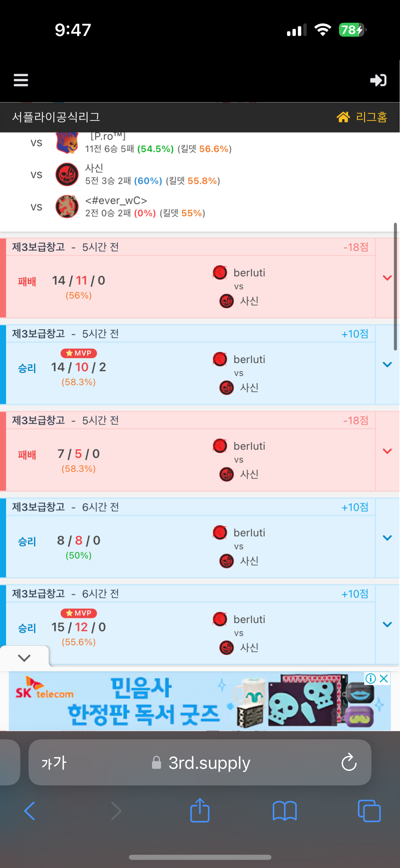400x868 pixels.
Task: Expand the 15 / 12 / 0 MVP win match
Action: (x=387, y=625)
